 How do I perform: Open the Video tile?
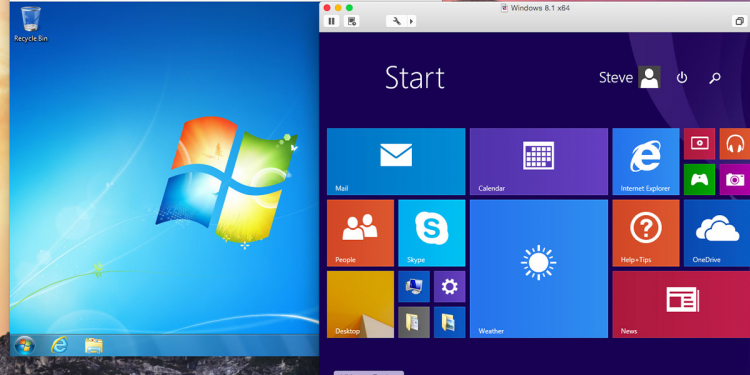[x=699, y=143]
